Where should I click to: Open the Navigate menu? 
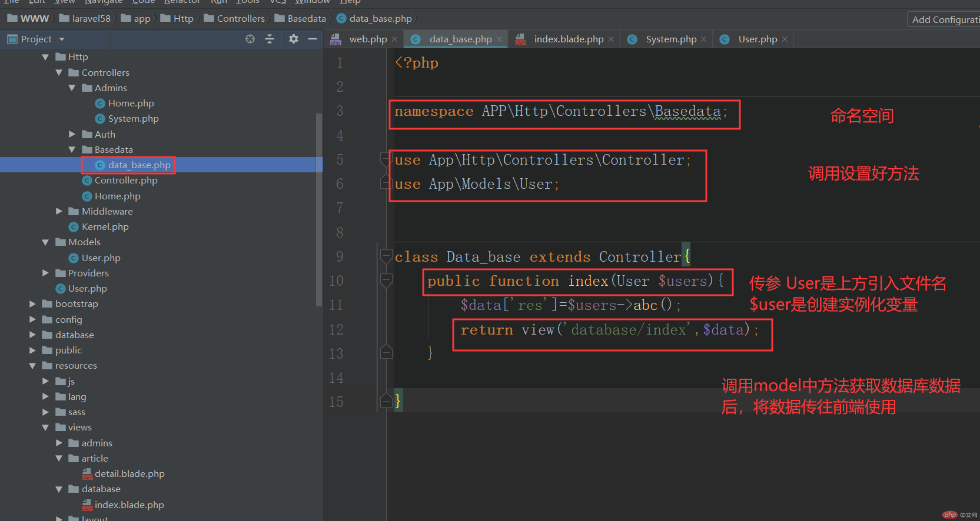point(104,2)
